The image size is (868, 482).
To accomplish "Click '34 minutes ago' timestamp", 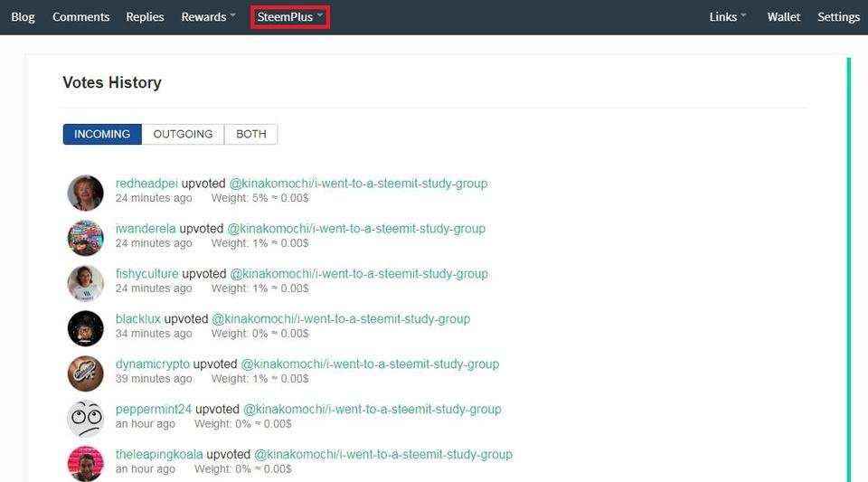I will 154,334.
